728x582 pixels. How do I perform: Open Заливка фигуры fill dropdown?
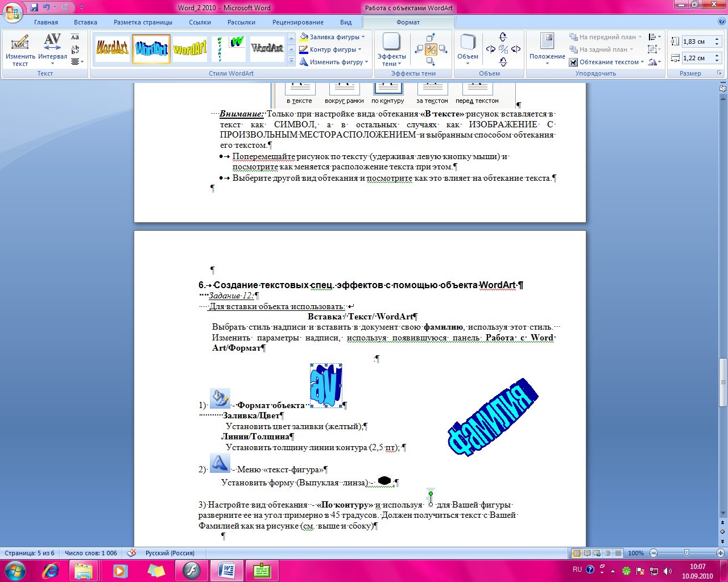333,37
